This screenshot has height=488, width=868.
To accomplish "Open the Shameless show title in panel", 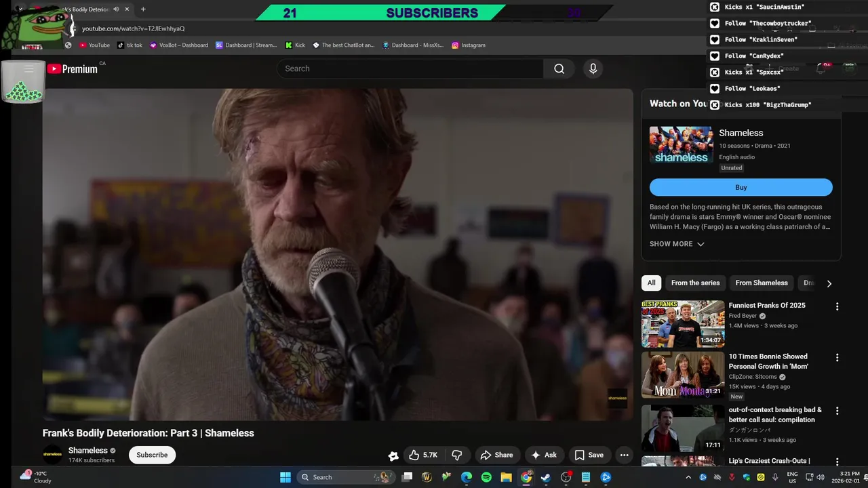I will [741, 133].
